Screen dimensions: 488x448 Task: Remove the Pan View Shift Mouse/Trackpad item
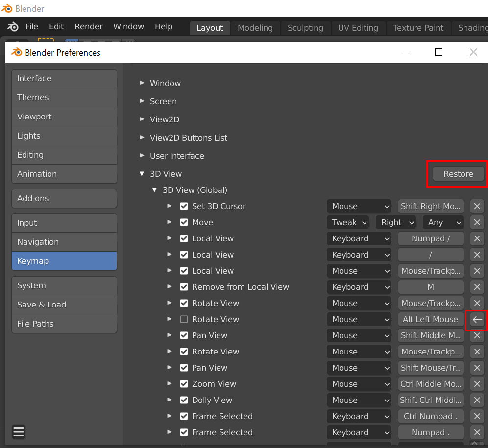(x=477, y=368)
